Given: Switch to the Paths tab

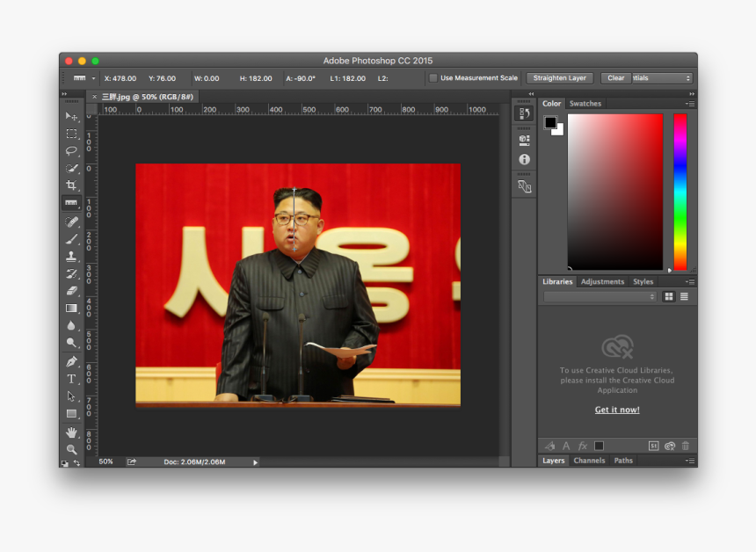Looking at the screenshot, I should click(x=623, y=461).
